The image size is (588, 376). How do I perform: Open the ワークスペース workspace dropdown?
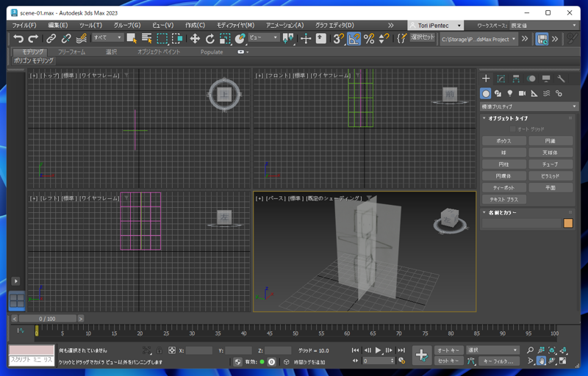[543, 26]
